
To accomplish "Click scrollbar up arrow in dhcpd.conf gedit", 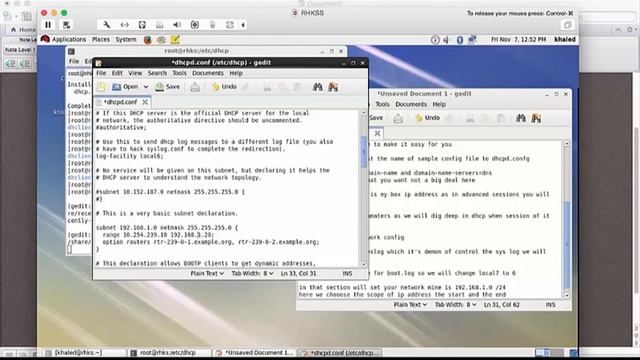I will point(364,112).
